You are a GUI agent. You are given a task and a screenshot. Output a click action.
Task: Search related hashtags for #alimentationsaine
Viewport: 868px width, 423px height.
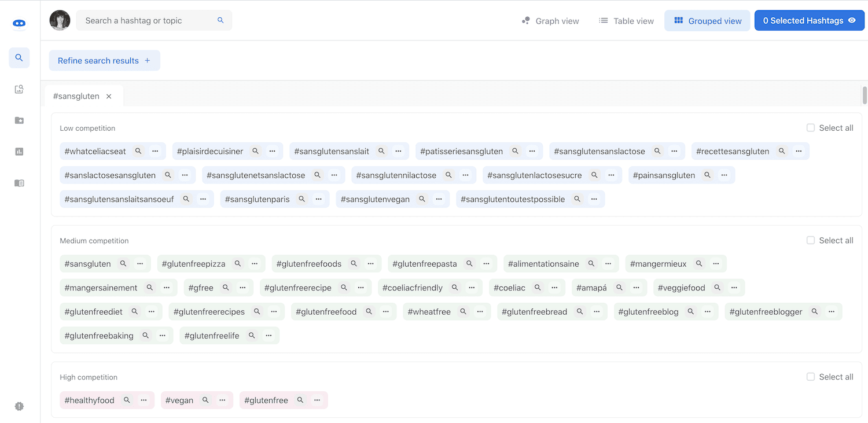click(591, 264)
